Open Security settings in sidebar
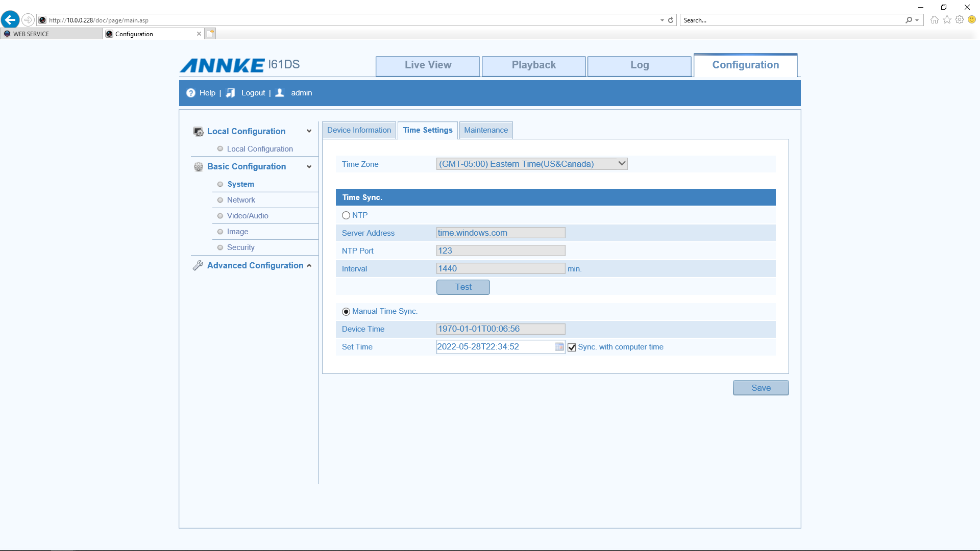The width and height of the screenshot is (980, 551). point(241,247)
